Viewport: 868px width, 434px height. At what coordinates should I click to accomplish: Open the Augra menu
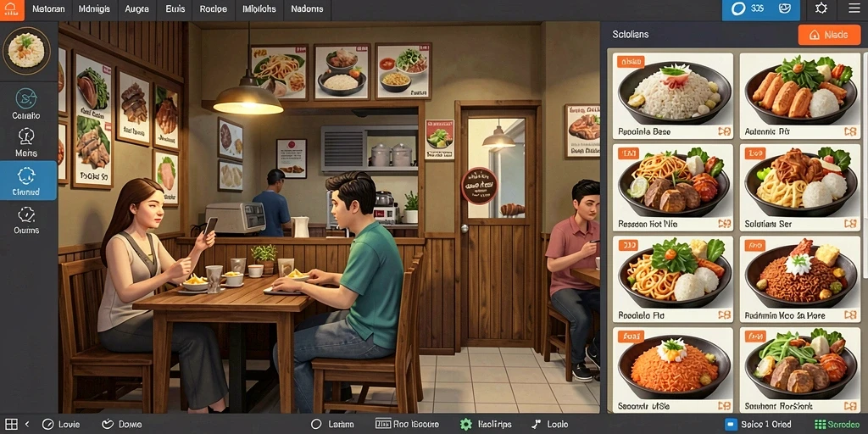click(136, 8)
